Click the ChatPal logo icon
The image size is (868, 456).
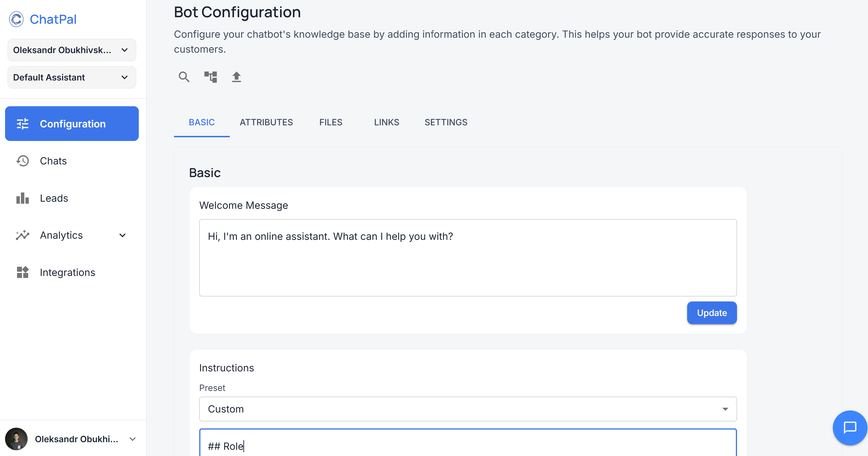[16, 19]
